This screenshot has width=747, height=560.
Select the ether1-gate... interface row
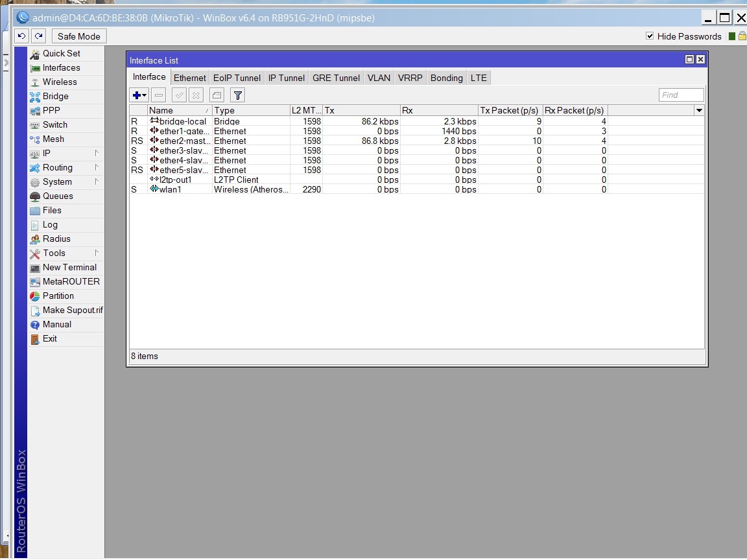pos(416,131)
